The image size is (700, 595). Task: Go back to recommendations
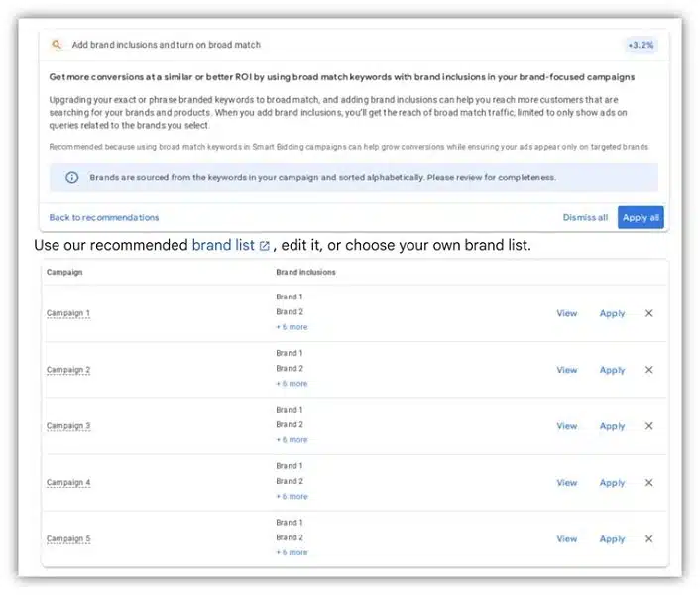(x=104, y=217)
